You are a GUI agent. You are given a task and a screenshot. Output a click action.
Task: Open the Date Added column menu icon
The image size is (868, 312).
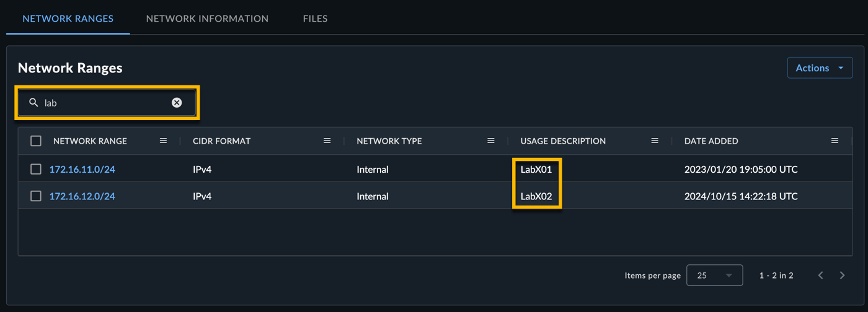click(x=835, y=141)
